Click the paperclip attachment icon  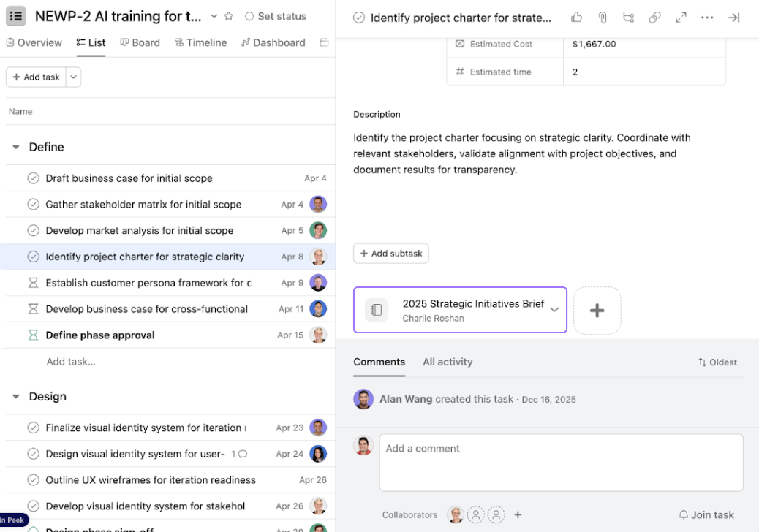coord(603,18)
